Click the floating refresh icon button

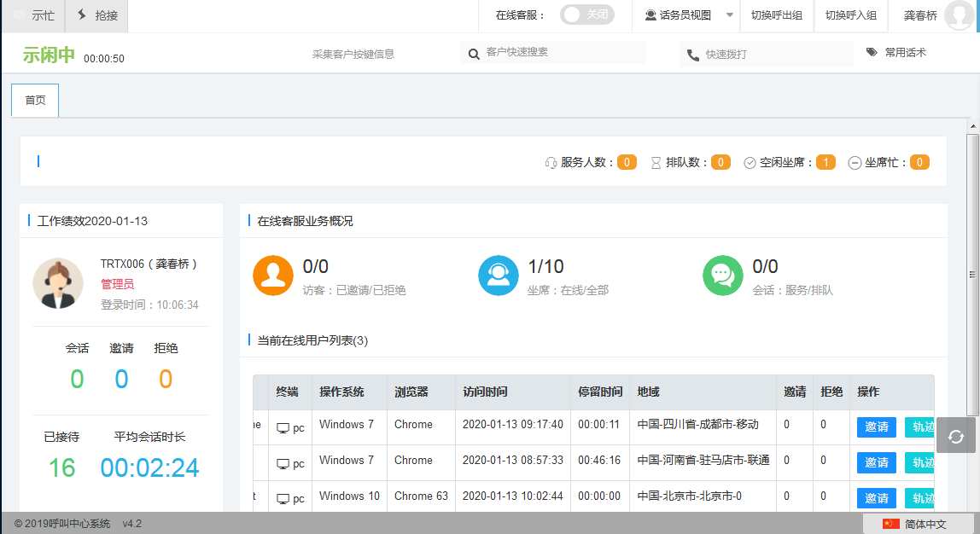pos(956,436)
